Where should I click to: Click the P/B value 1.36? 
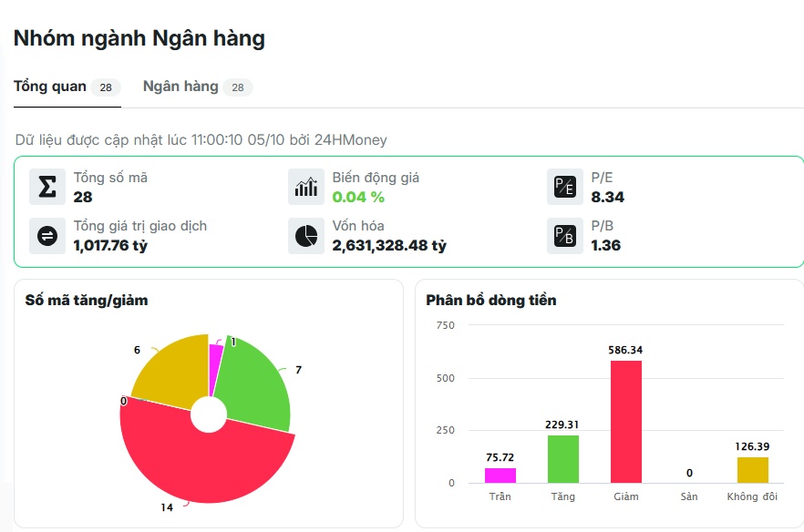(605, 245)
